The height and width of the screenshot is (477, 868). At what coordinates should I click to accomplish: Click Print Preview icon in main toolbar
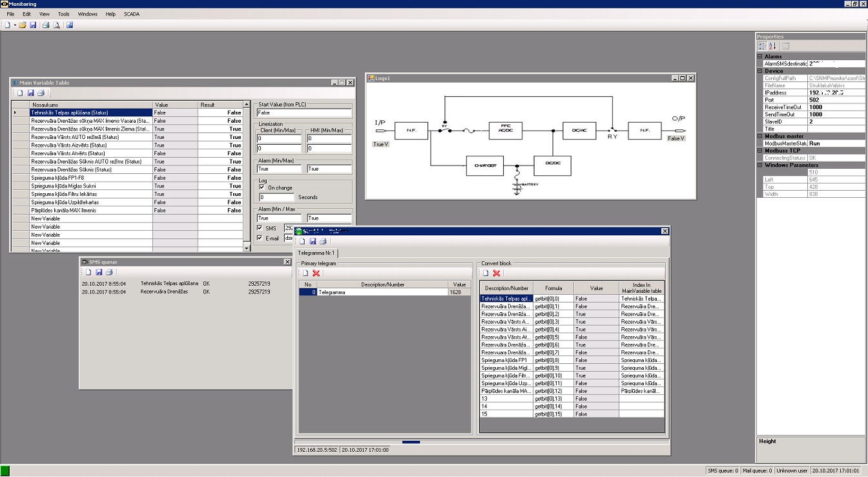point(56,25)
